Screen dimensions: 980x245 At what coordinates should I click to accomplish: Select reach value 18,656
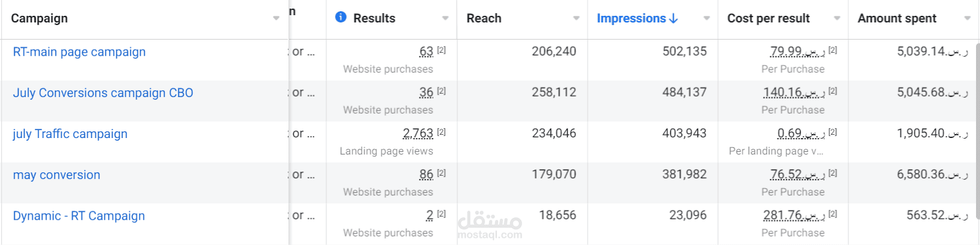click(558, 215)
